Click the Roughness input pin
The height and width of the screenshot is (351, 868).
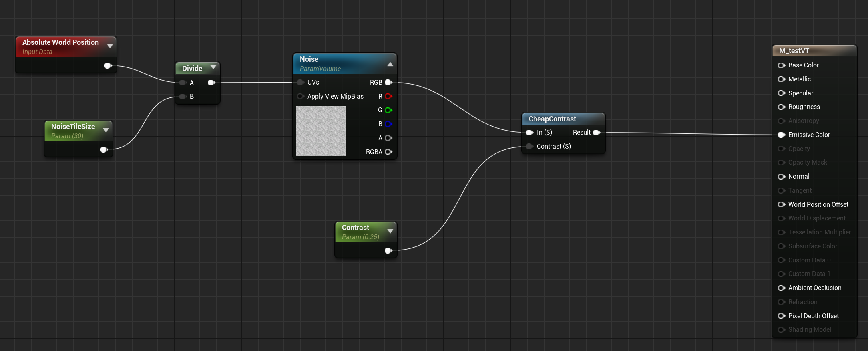pyautogui.click(x=782, y=107)
